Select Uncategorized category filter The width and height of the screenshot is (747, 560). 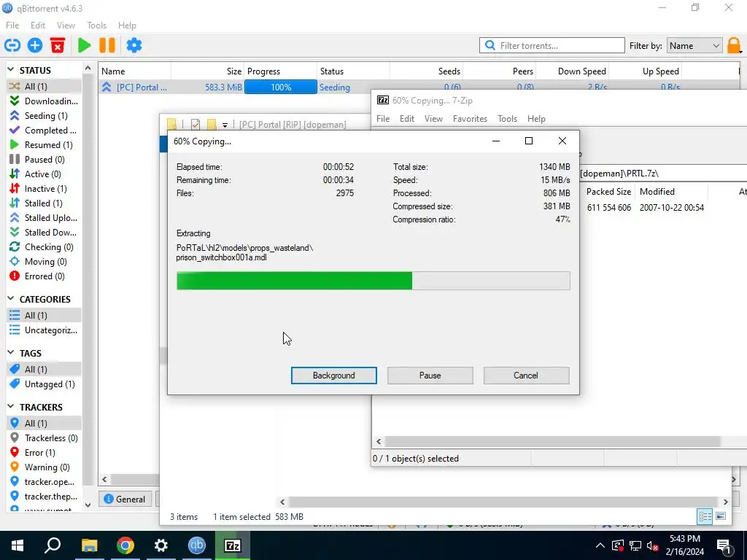44,330
